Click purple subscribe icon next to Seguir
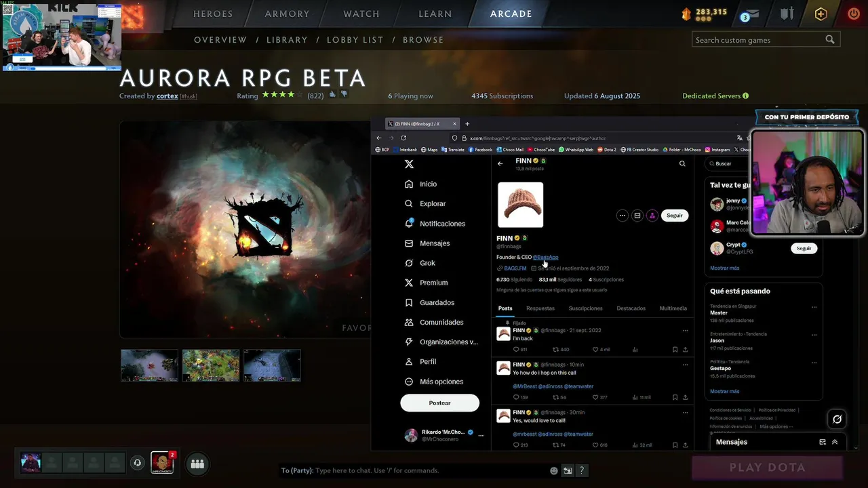This screenshot has height=488, width=868. 652,216
